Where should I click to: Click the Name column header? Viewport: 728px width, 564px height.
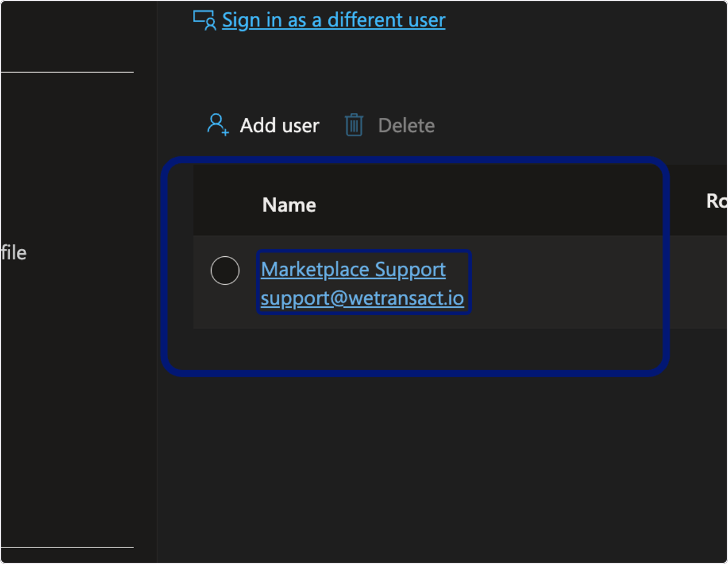(289, 205)
